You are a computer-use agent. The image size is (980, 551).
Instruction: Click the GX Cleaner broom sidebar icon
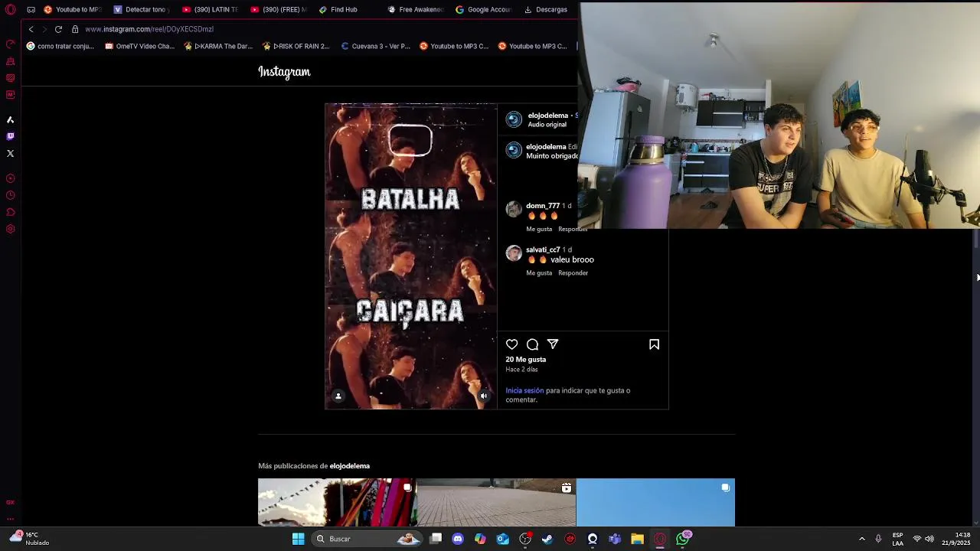[10, 61]
